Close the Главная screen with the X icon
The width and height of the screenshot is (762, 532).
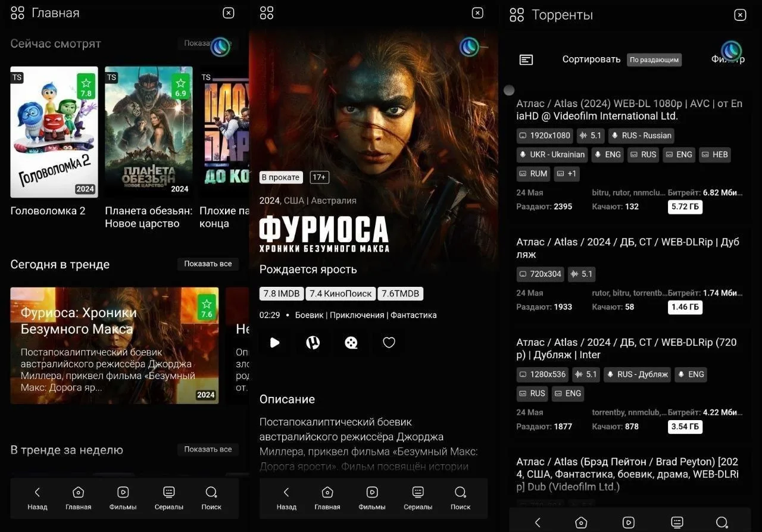(229, 12)
